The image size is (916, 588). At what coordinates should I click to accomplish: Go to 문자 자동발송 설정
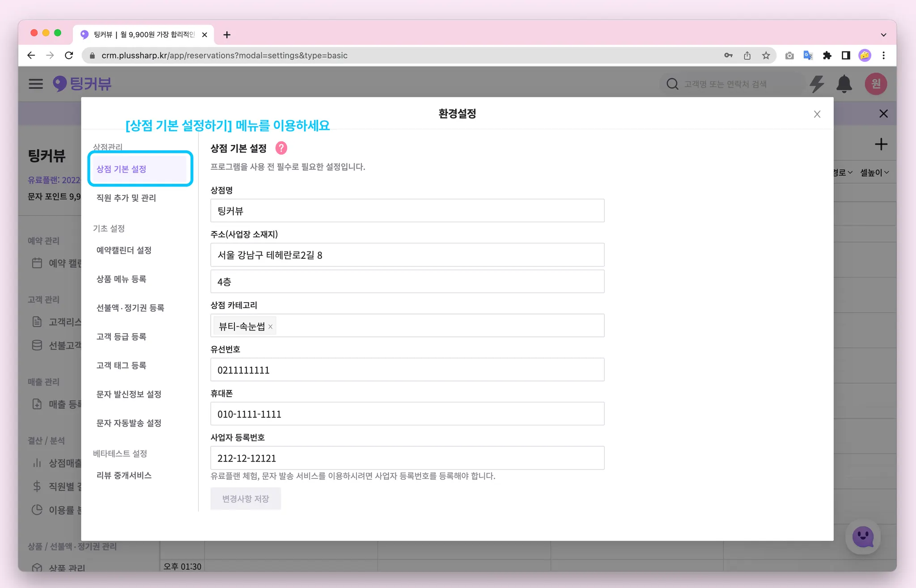(129, 423)
